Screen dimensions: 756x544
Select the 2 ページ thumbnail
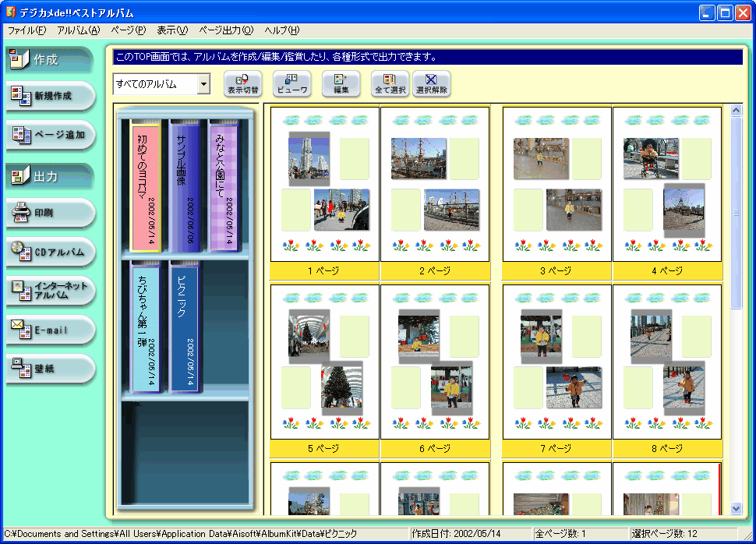[435, 184]
